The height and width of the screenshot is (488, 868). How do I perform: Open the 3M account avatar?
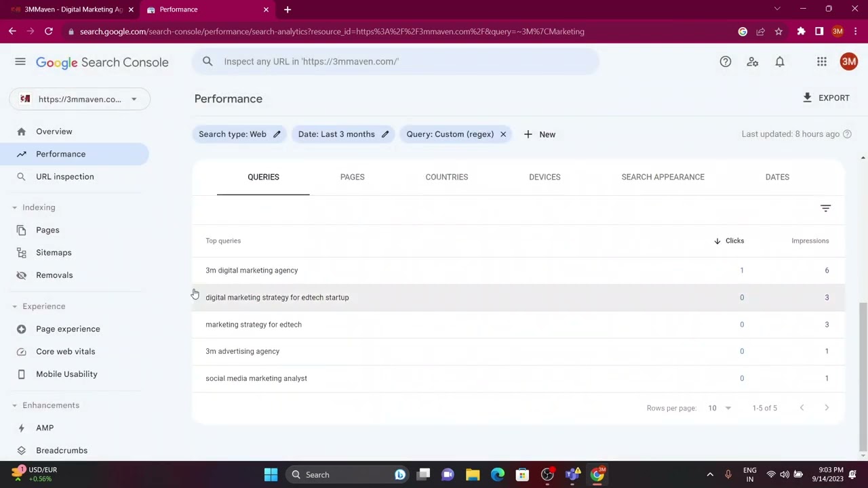[849, 62]
